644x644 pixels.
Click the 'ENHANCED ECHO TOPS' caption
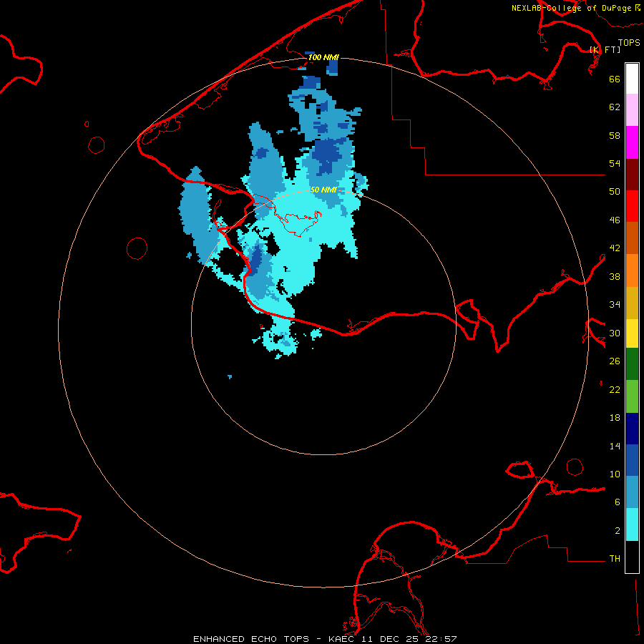251,639
